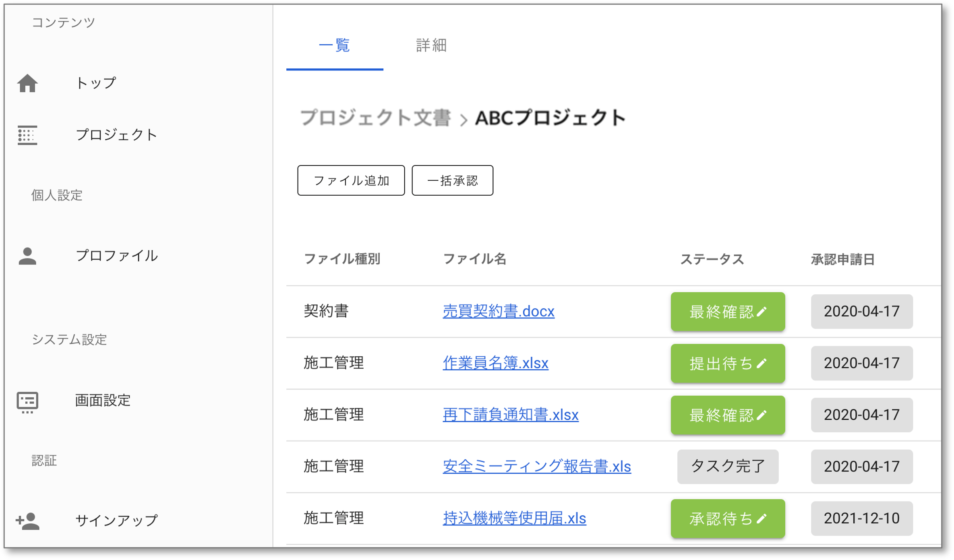
Task: Click the プロジェクト文書 breadcrumb
Action: tap(375, 118)
